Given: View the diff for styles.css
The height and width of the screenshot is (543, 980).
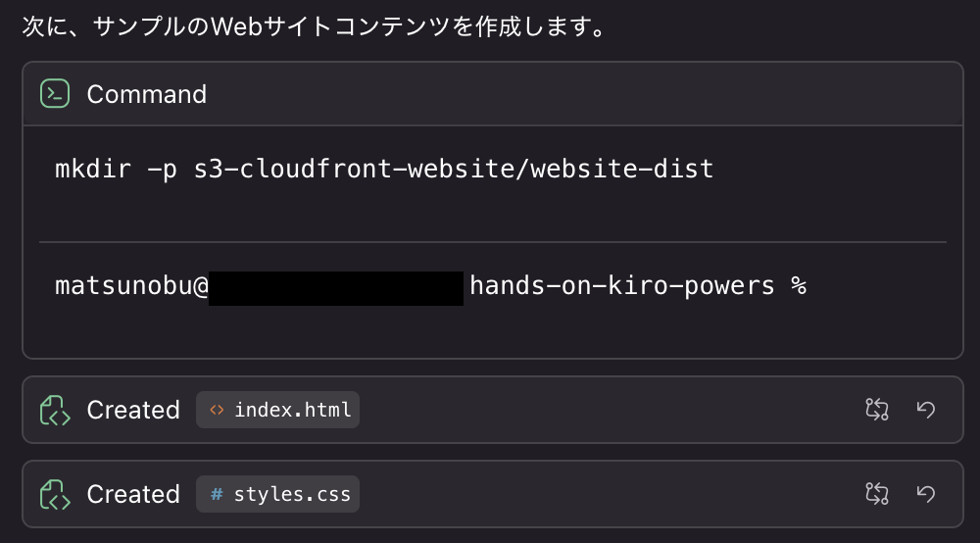Looking at the screenshot, I should pos(876,494).
